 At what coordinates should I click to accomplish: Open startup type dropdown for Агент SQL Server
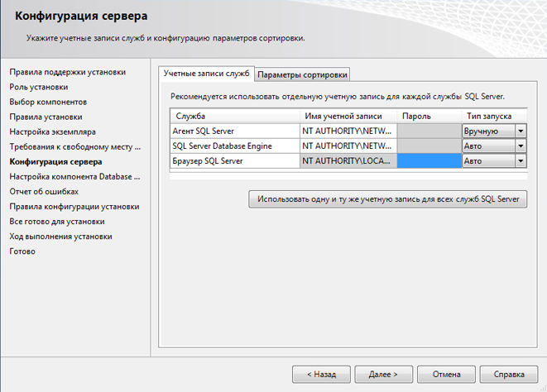(x=521, y=131)
